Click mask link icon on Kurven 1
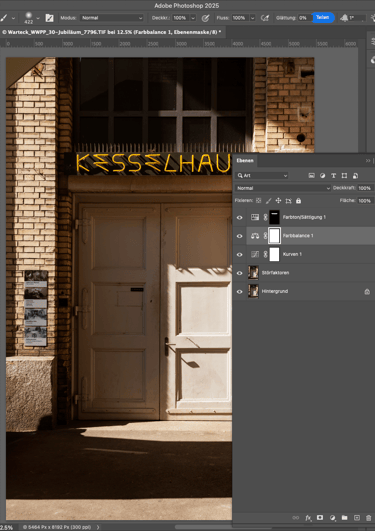 pos(266,254)
